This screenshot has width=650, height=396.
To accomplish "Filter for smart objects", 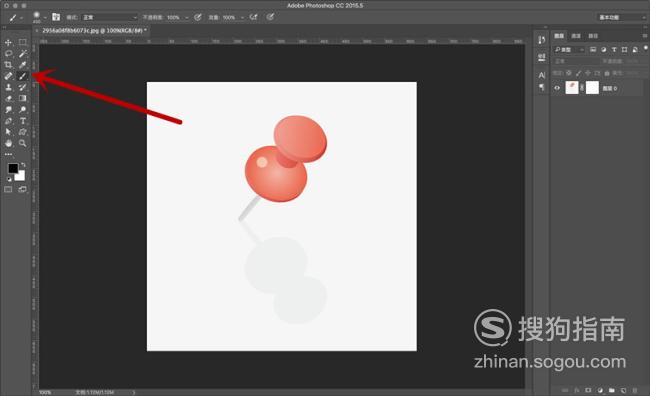I will point(635,50).
